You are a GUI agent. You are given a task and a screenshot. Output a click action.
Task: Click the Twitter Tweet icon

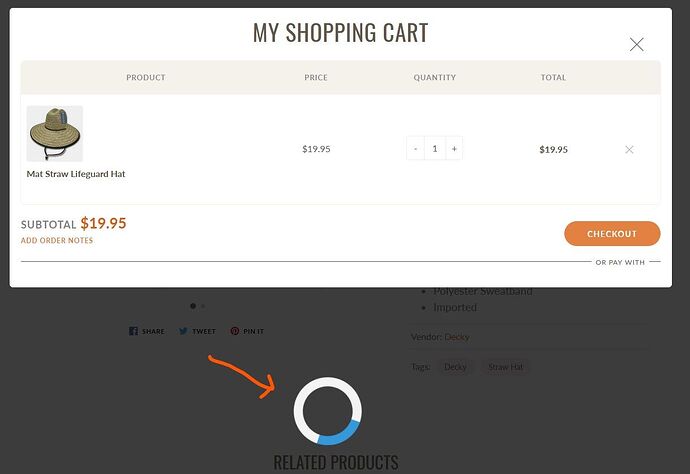[183, 331]
